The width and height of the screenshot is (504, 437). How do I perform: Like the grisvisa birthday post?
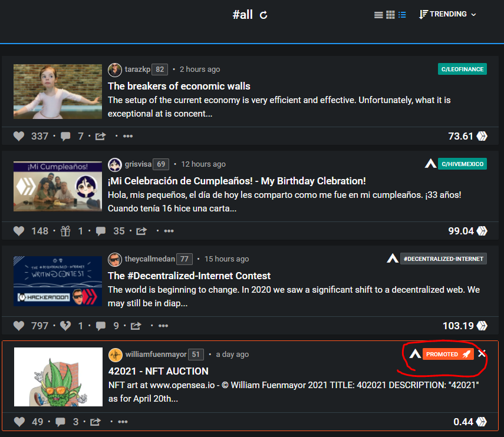pyautogui.click(x=19, y=231)
